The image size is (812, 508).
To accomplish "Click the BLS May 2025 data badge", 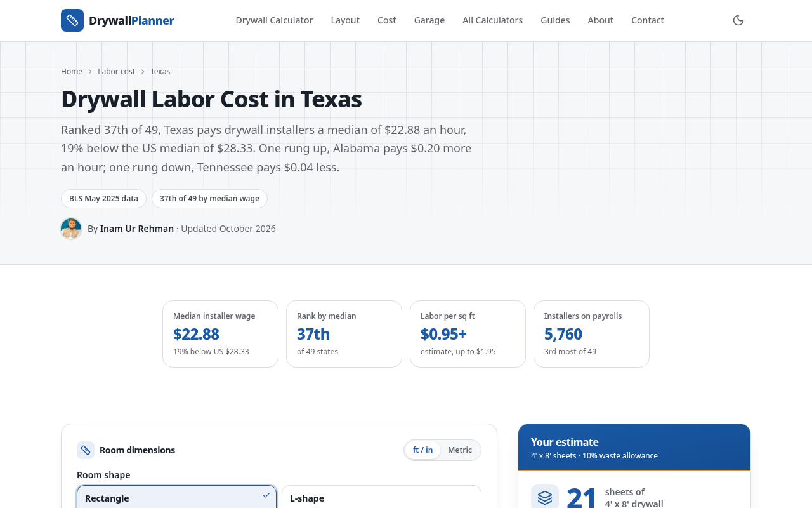I will (x=103, y=199).
